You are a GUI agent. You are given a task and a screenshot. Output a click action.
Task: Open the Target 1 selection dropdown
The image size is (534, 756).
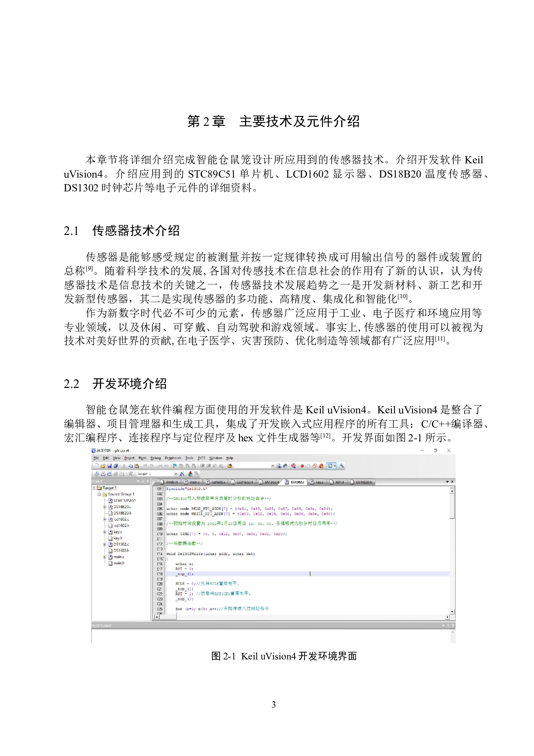pos(176,474)
